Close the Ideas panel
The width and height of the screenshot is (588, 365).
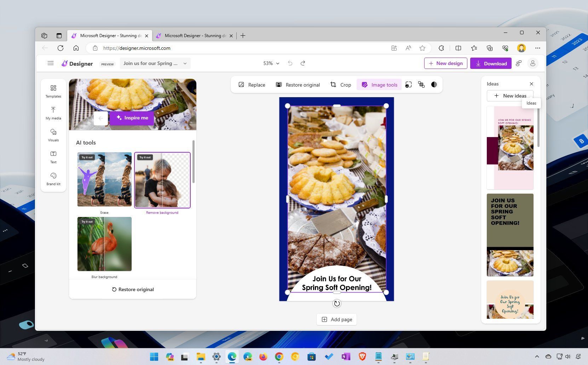(x=531, y=84)
